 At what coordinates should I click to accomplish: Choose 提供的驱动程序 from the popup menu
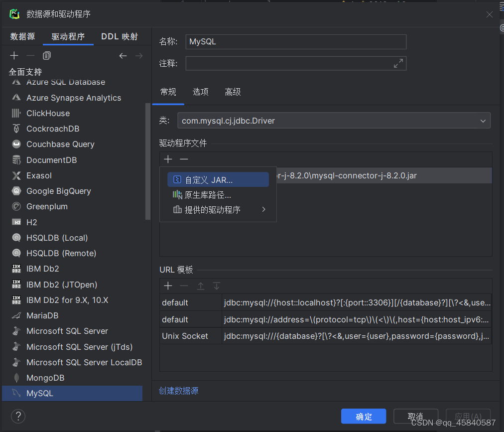(x=218, y=210)
